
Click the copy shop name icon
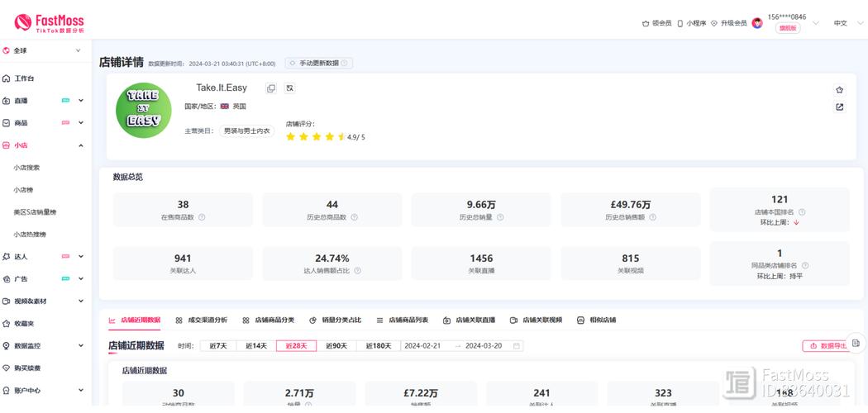point(271,88)
